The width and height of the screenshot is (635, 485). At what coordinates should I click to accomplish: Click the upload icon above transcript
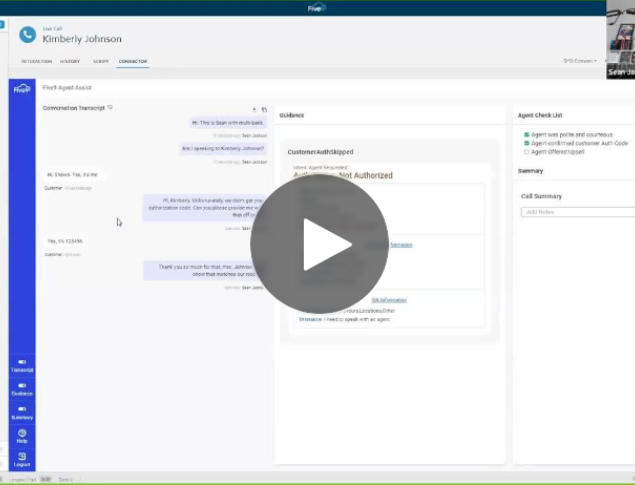254,109
